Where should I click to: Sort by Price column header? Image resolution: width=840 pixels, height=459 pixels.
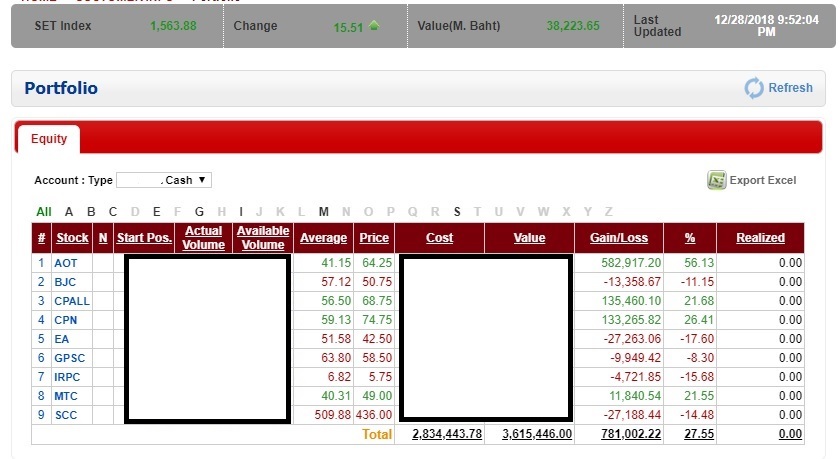[374, 238]
